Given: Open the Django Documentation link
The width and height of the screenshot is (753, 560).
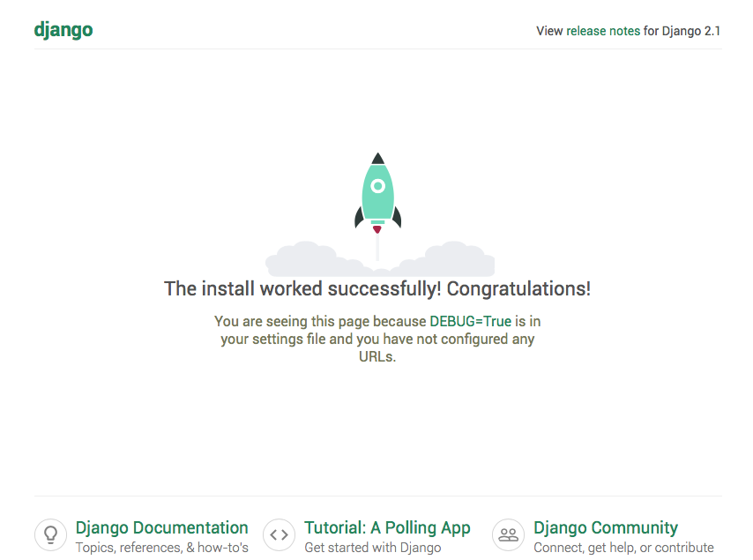Looking at the screenshot, I should pos(162,527).
